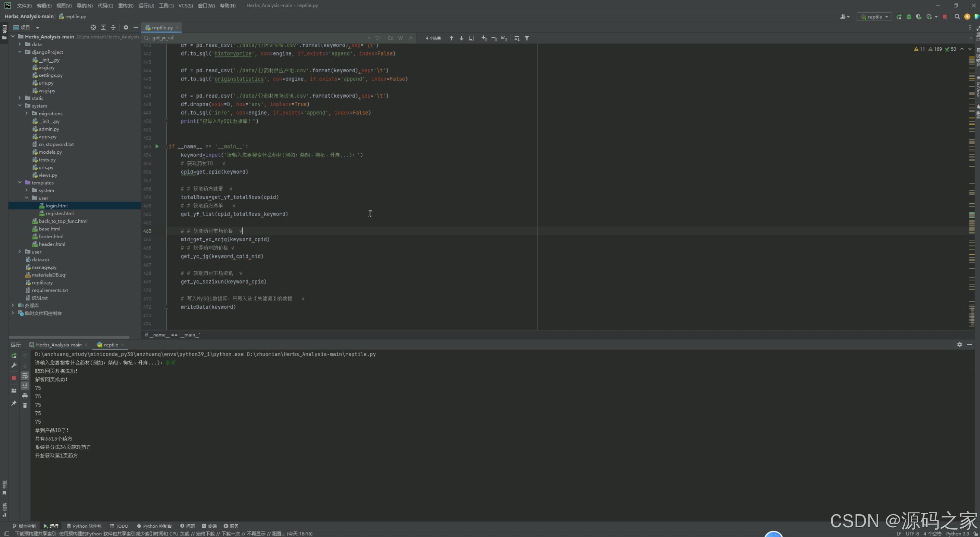Viewport: 980px width, 537px height.
Task: Open search results filter funnel icon
Action: coord(527,38)
